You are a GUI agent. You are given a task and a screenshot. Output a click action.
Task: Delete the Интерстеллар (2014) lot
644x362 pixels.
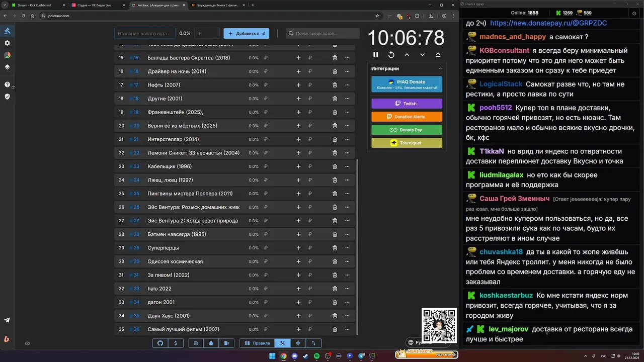(x=335, y=139)
